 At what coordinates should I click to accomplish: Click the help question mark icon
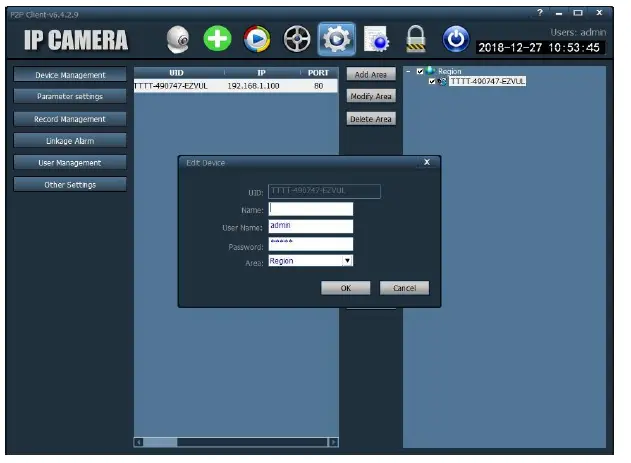[x=540, y=12]
